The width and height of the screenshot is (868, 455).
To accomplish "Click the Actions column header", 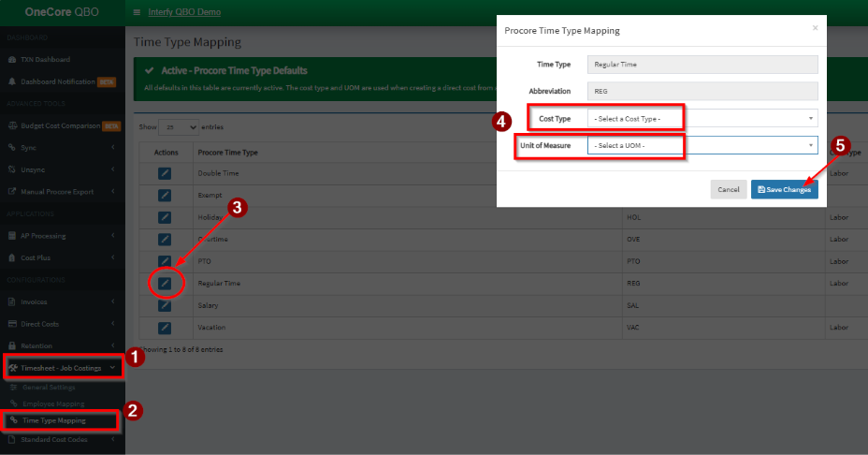I will coord(166,153).
